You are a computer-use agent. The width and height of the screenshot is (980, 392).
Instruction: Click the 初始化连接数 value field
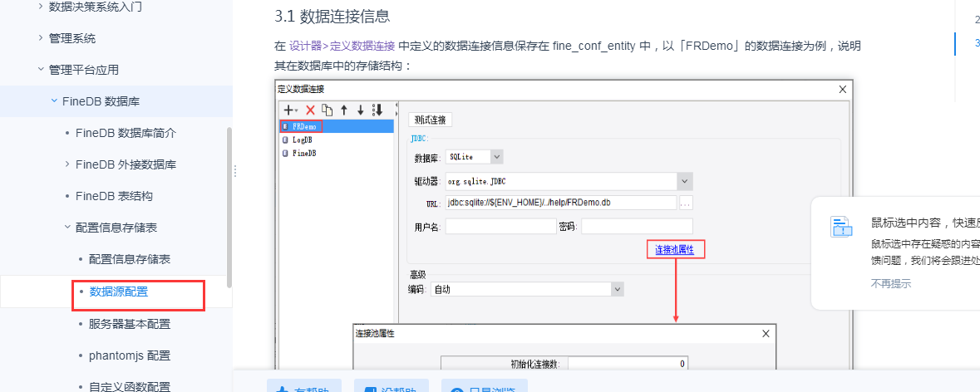[x=628, y=364]
